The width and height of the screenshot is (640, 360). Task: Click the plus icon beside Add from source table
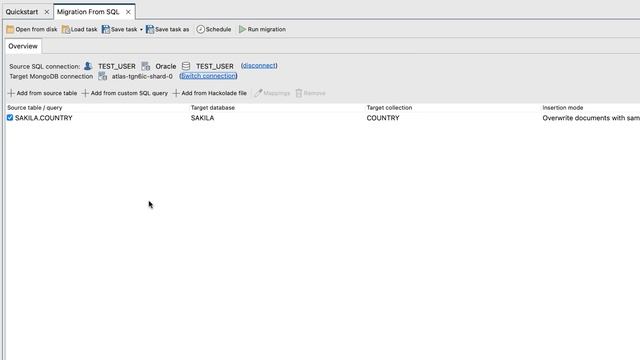11,93
